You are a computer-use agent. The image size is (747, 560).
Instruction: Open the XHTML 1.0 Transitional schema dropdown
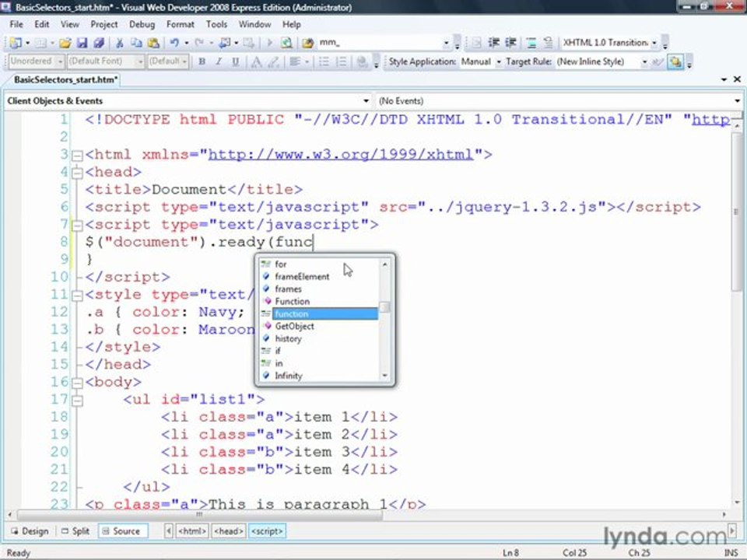(x=654, y=43)
